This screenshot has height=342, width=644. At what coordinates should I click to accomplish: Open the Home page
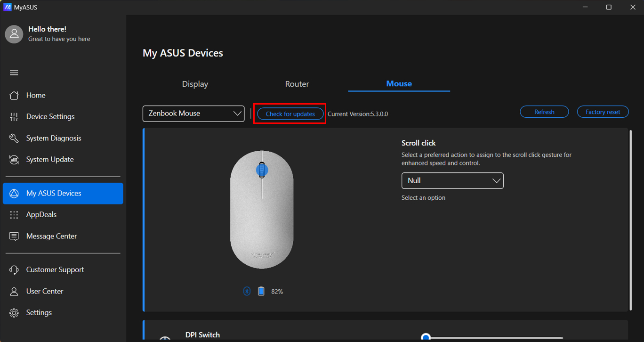click(63, 95)
